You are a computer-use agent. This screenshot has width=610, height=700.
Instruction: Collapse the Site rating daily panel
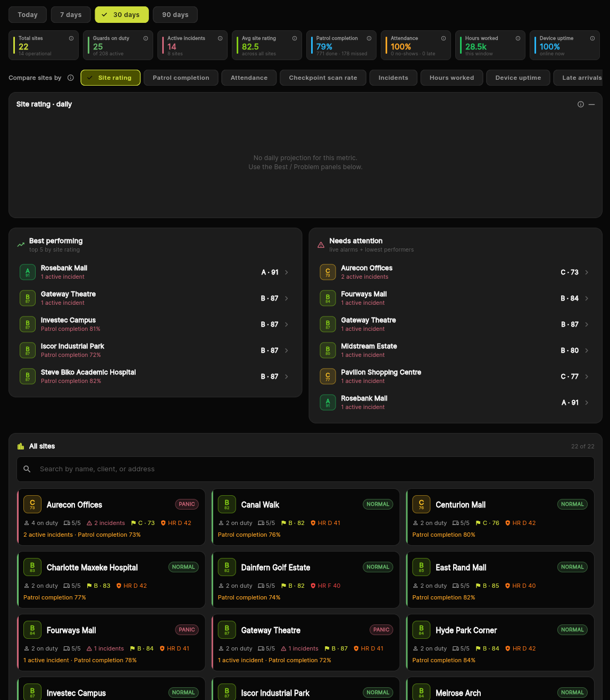pos(591,104)
